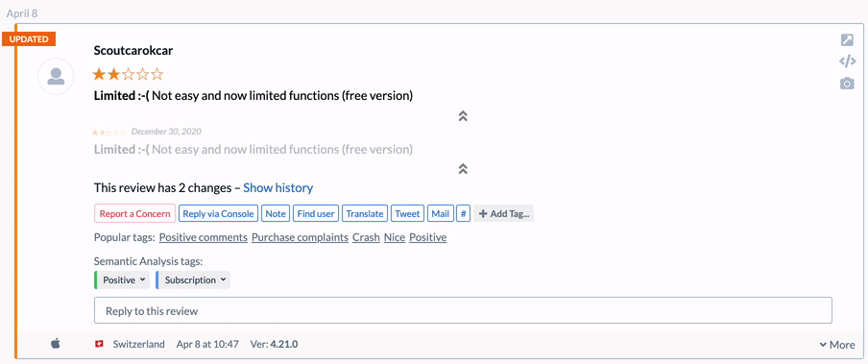Click the Show history link
The image size is (868, 364).
click(278, 188)
